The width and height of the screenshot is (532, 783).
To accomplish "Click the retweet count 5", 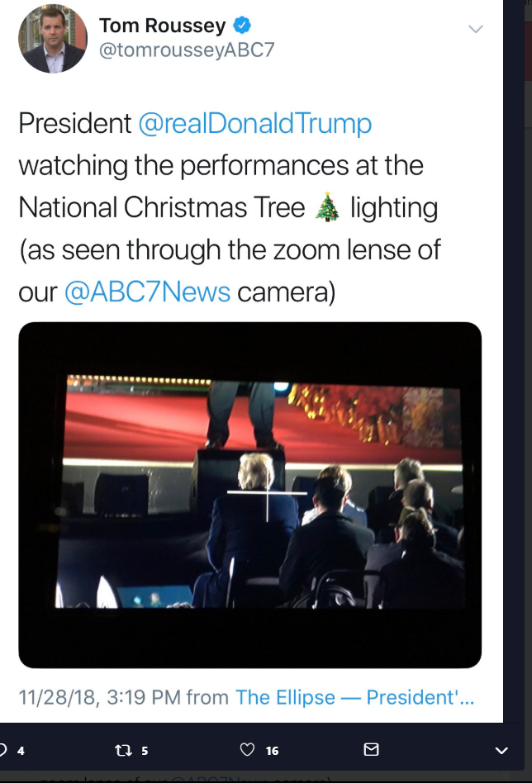I will 145,751.
